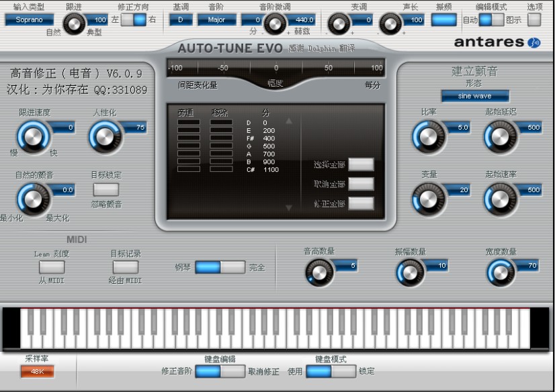Click the 起始速率 knob
Image resolution: width=555 pixels, height=392 pixels.
[500, 199]
